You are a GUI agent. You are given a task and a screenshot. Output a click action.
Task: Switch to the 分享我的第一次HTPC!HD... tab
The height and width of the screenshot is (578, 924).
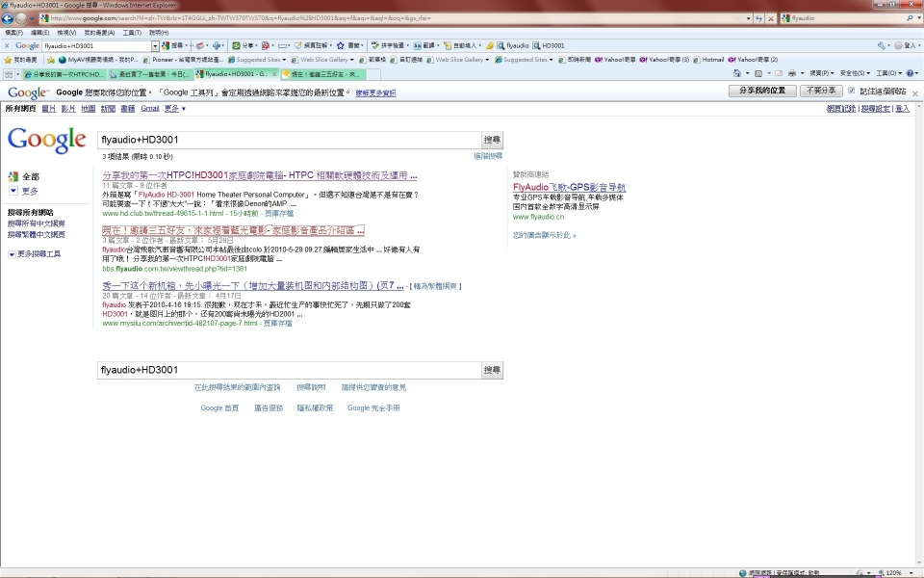click(x=64, y=74)
